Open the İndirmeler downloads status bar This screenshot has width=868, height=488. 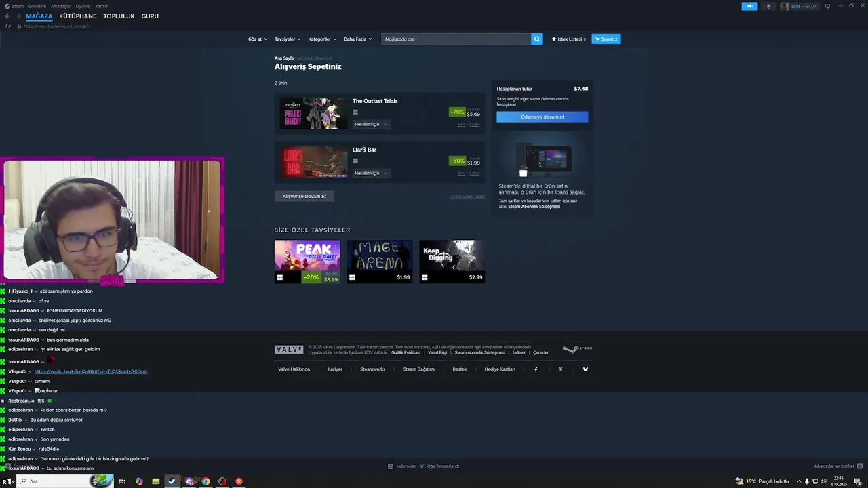[x=424, y=466]
